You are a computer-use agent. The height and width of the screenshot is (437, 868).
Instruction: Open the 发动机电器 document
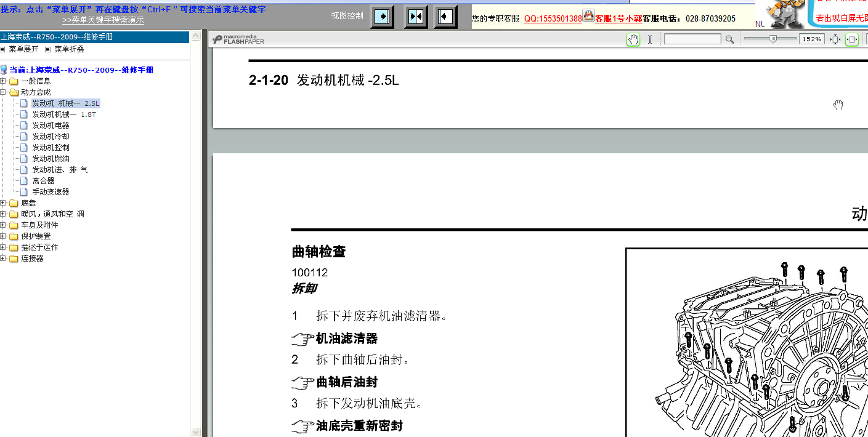tap(51, 126)
